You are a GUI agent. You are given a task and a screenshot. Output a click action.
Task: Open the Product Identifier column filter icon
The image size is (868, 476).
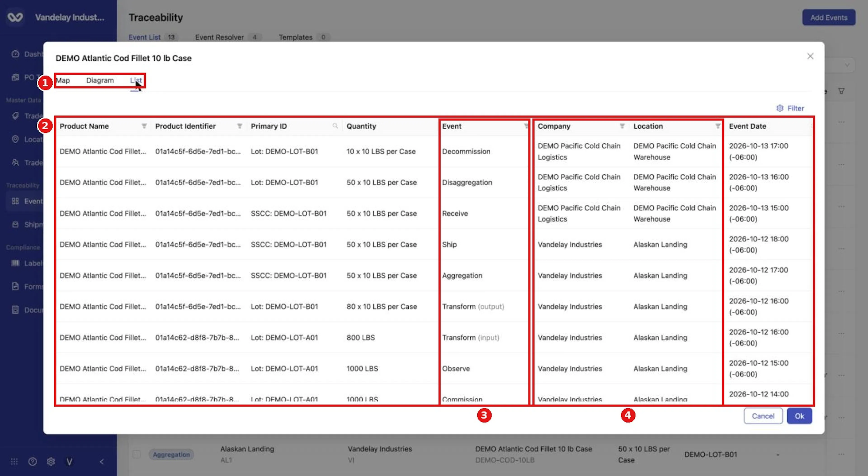coord(240,126)
